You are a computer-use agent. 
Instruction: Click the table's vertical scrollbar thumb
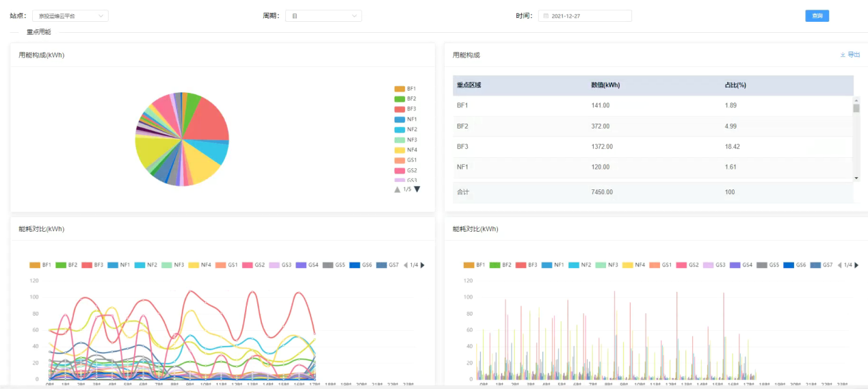click(x=856, y=107)
